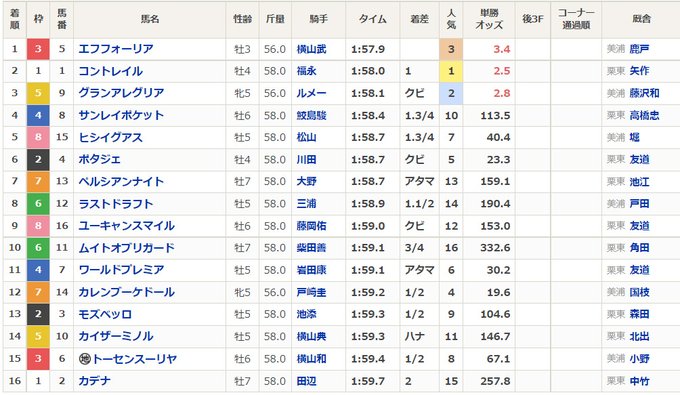Click blue popularity cell for グランアレグリア
The width and height of the screenshot is (680, 395).
pyautogui.click(x=451, y=93)
